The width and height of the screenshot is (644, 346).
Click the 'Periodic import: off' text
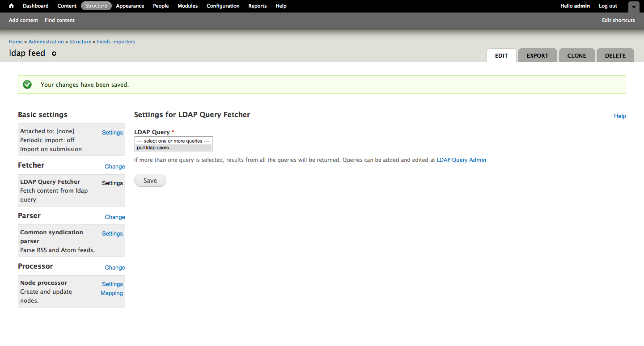click(x=47, y=140)
